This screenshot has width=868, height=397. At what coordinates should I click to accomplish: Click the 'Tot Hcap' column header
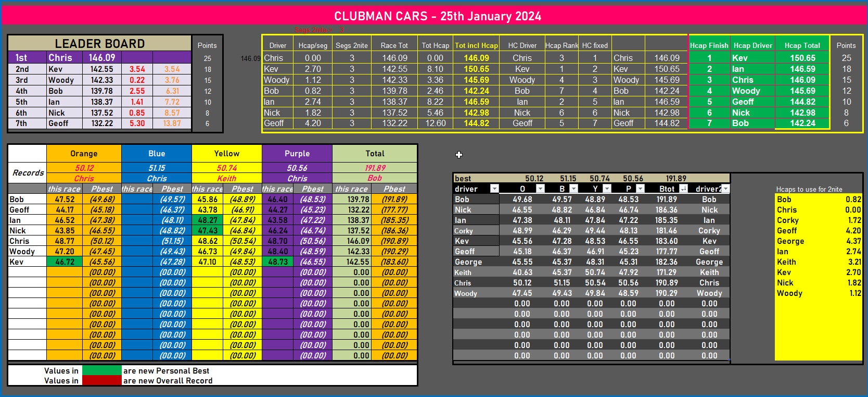(x=435, y=45)
